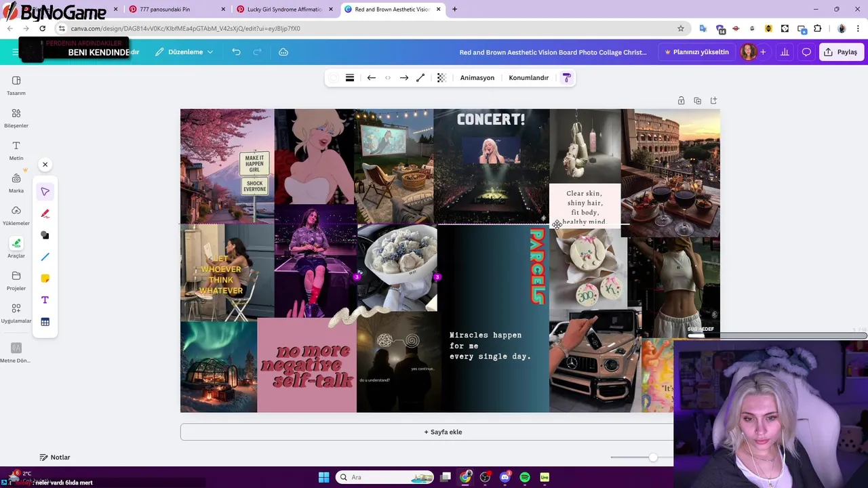Open Metne Dönüştür app in sidebar
The height and width of the screenshot is (488, 868).
click(16, 352)
